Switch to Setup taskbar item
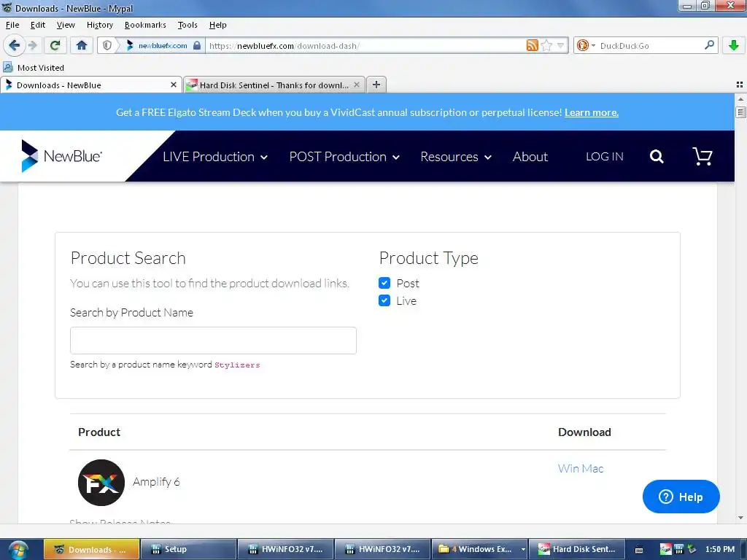Image resolution: width=747 pixels, height=560 pixels. click(x=189, y=550)
